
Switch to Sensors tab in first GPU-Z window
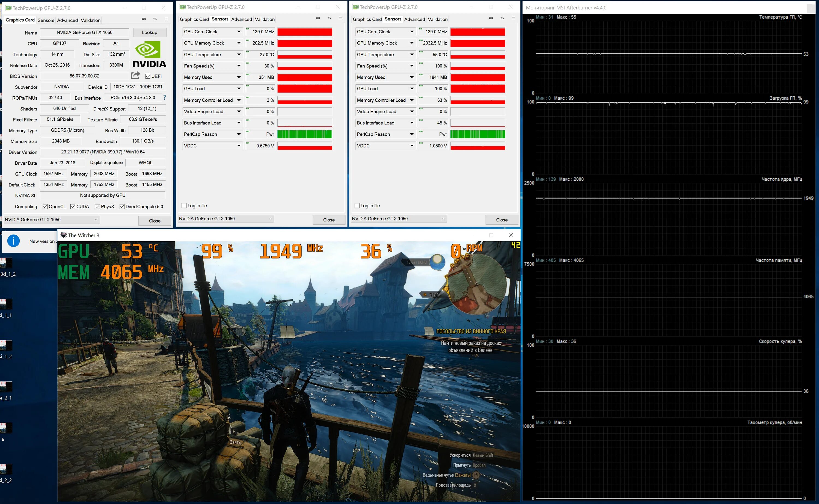pyautogui.click(x=46, y=20)
